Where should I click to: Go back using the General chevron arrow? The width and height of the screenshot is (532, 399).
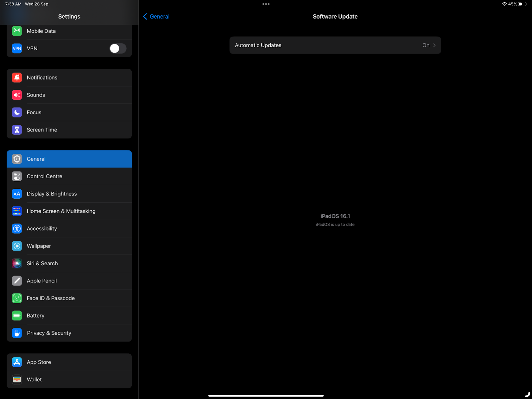[x=145, y=17]
